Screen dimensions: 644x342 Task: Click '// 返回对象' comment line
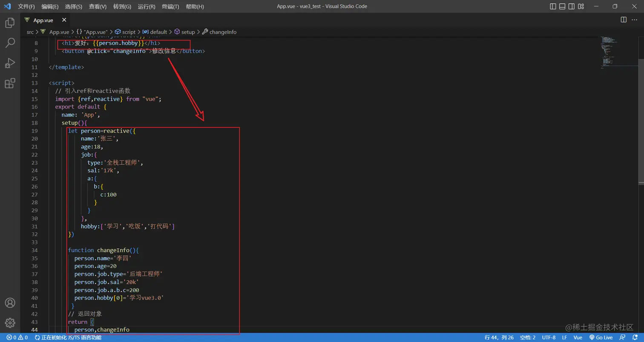[85, 313]
